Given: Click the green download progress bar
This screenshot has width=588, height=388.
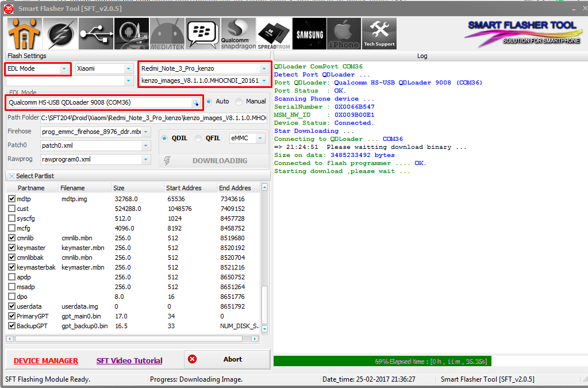Looking at the screenshot, I should 382,362.
